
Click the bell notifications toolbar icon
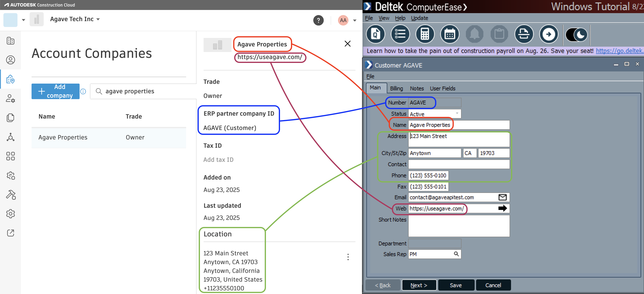[474, 34]
